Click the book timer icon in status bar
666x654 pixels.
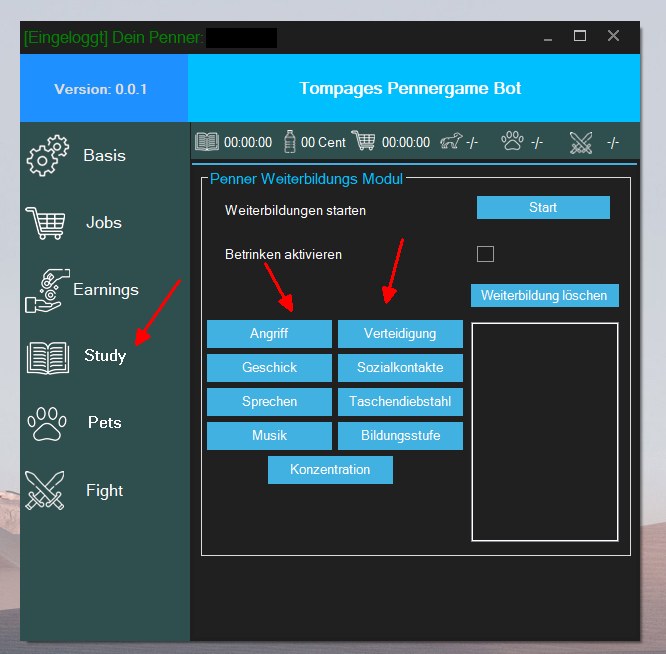point(207,142)
